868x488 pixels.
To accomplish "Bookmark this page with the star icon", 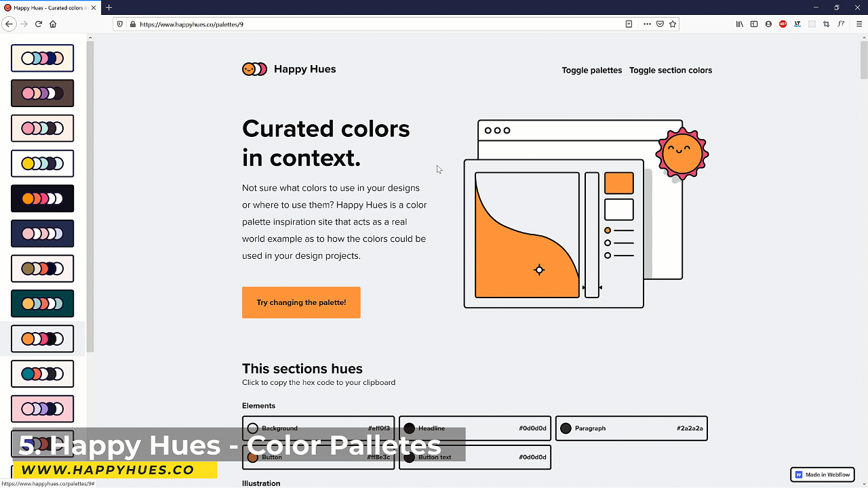I will 673,24.
